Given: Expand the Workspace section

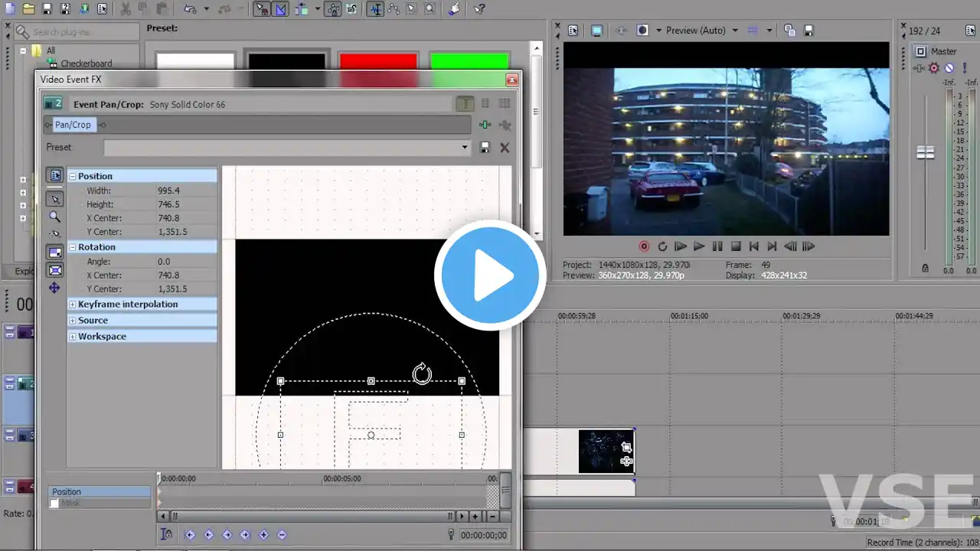Looking at the screenshot, I should point(73,337).
